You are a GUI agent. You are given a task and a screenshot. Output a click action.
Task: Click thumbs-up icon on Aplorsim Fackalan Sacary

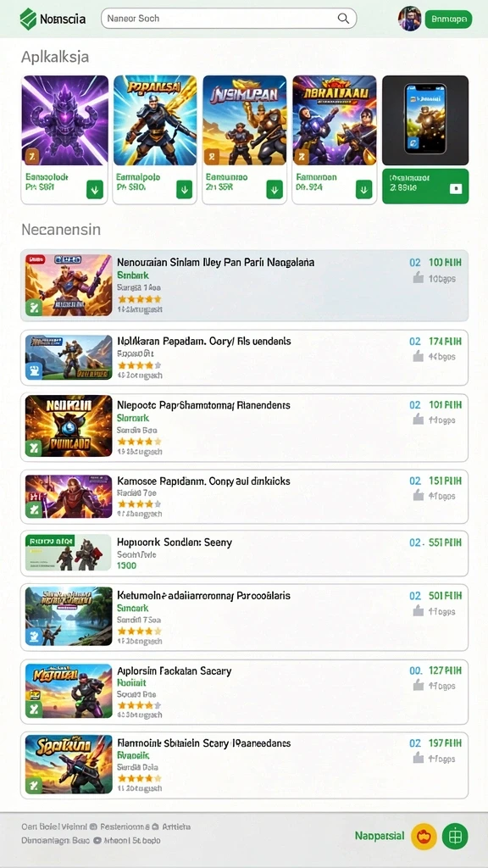point(419,685)
